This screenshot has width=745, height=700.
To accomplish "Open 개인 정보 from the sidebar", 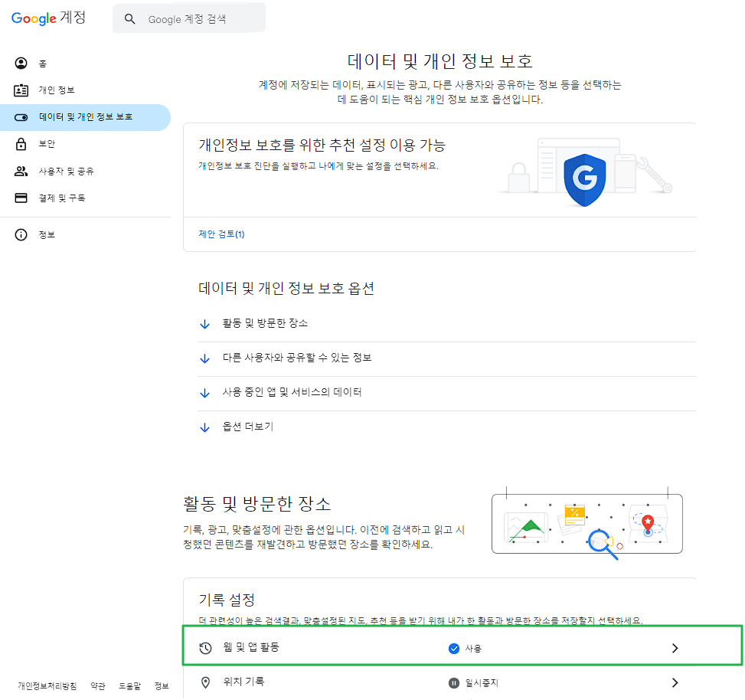I will tap(46, 90).
